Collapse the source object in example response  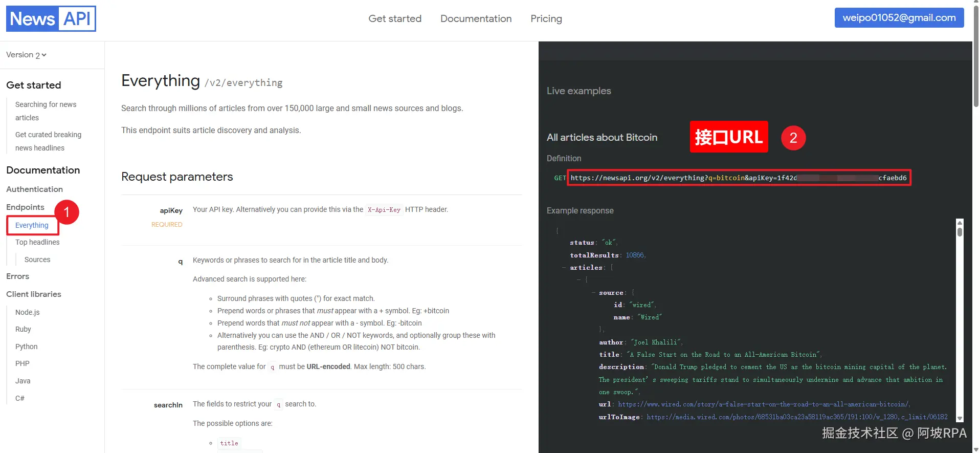pyautogui.click(x=593, y=293)
